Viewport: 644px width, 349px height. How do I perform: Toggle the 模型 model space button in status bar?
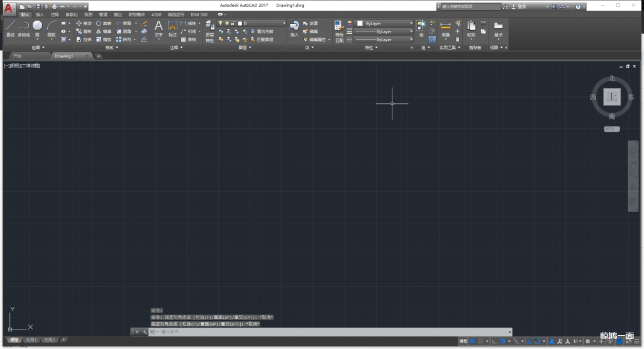coord(463,341)
